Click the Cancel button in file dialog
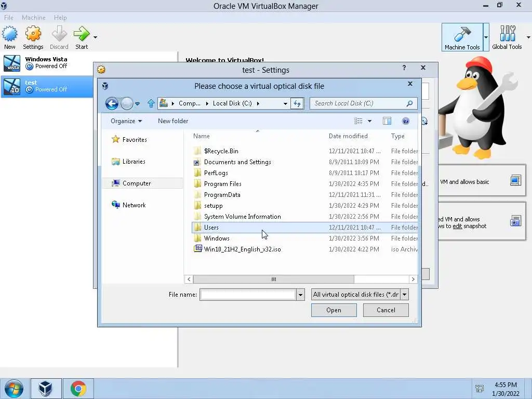The height and width of the screenshot is (399, 532). (x=386, y=310)
